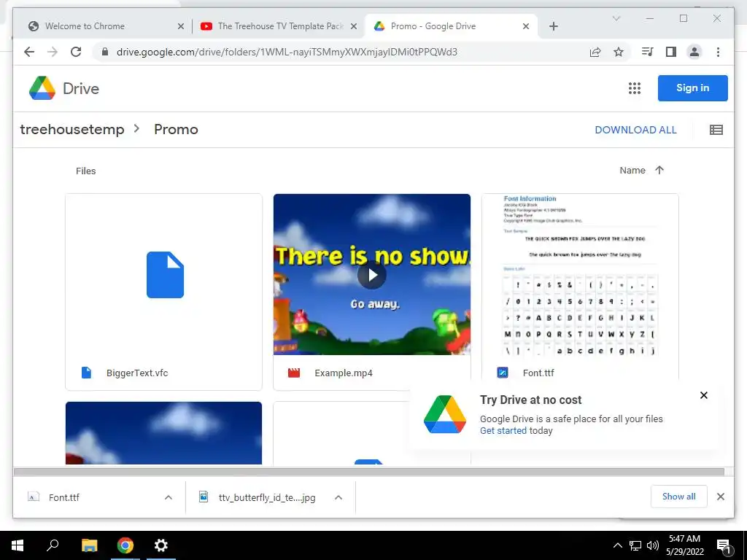Open the Windows Start menu
Screen dimensions: 747x560
[x=18, y=545]
